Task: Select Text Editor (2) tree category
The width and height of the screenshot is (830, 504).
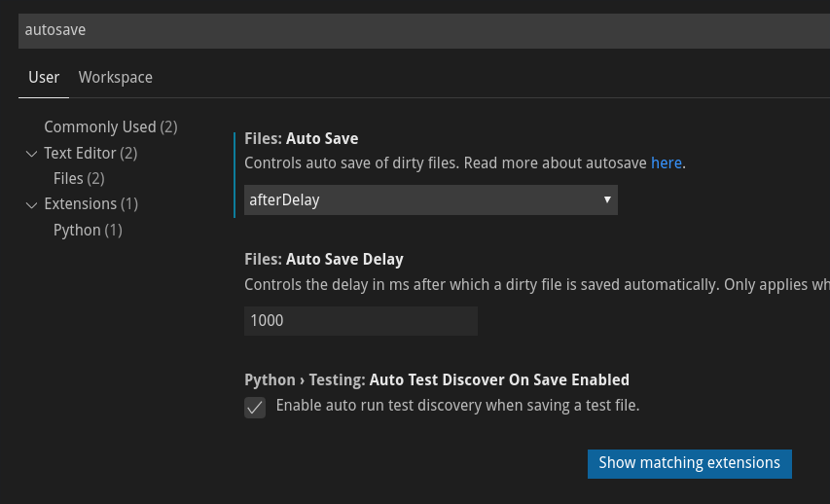Action: [90, 153]
